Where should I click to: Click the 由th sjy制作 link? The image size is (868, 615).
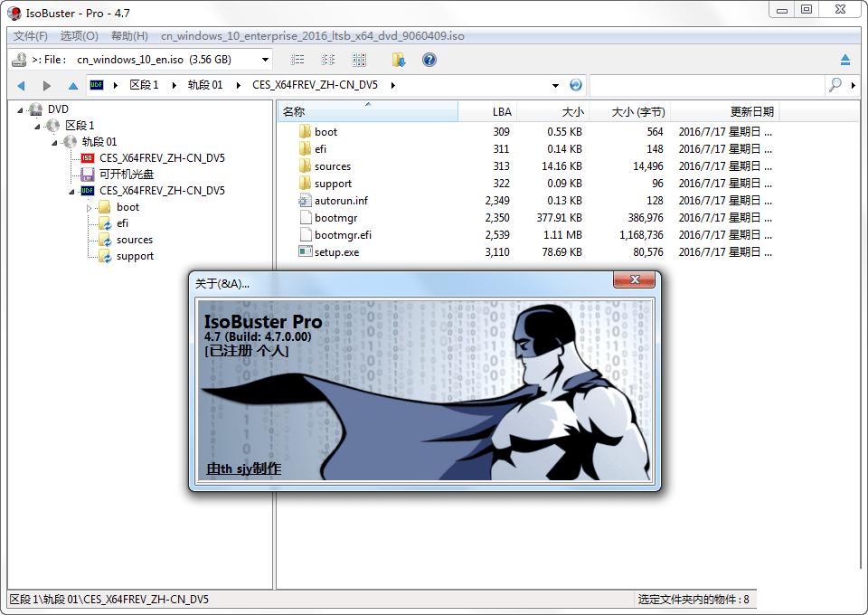tap(244, 468)
